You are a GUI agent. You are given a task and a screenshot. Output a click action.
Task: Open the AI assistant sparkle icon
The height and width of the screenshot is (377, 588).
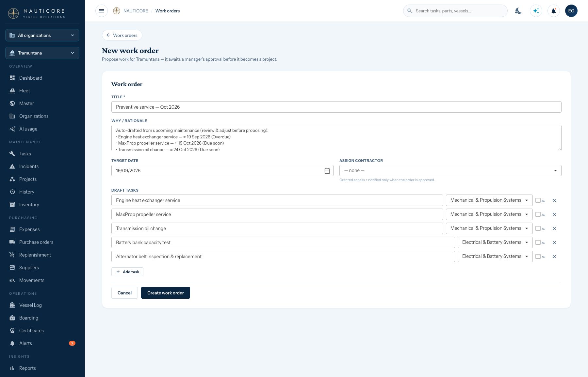[x=536, y=11]
